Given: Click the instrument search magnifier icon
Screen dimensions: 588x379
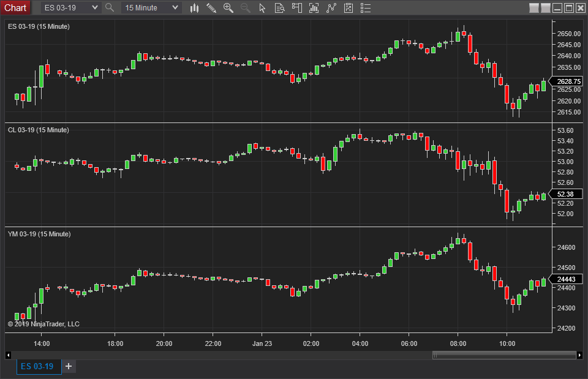Looking at the screenshot, I should pyautogui.click(x=110, y=7).
